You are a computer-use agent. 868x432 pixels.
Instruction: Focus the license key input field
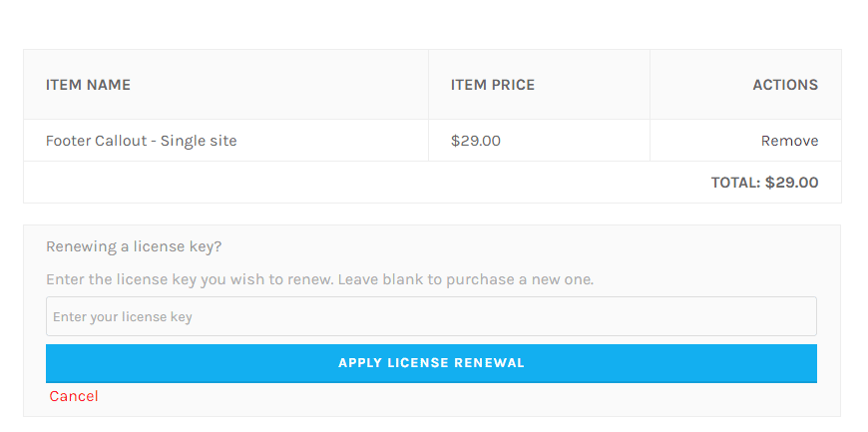(x=431, y=316)
